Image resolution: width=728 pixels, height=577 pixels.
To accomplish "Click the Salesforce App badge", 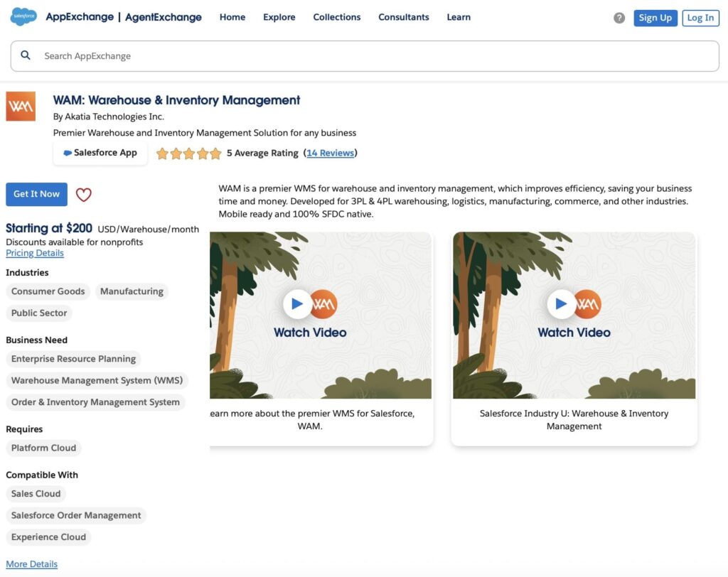I will [100, 153].
